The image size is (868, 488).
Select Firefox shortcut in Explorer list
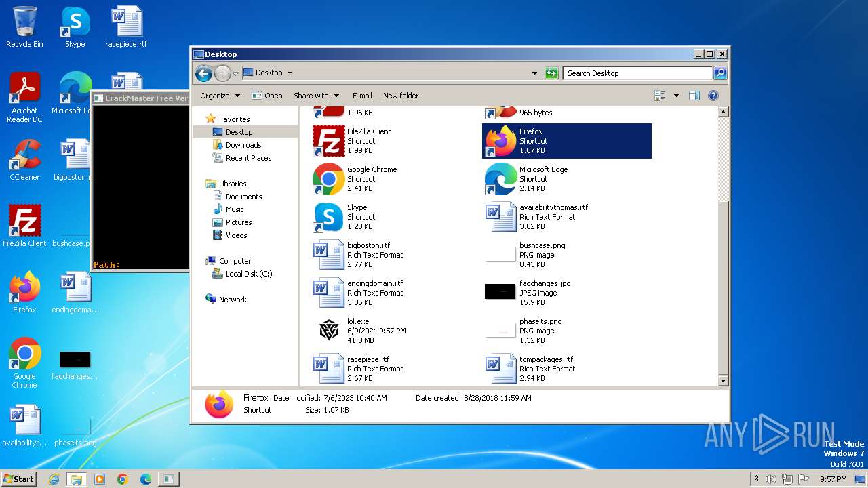[567, 141]
